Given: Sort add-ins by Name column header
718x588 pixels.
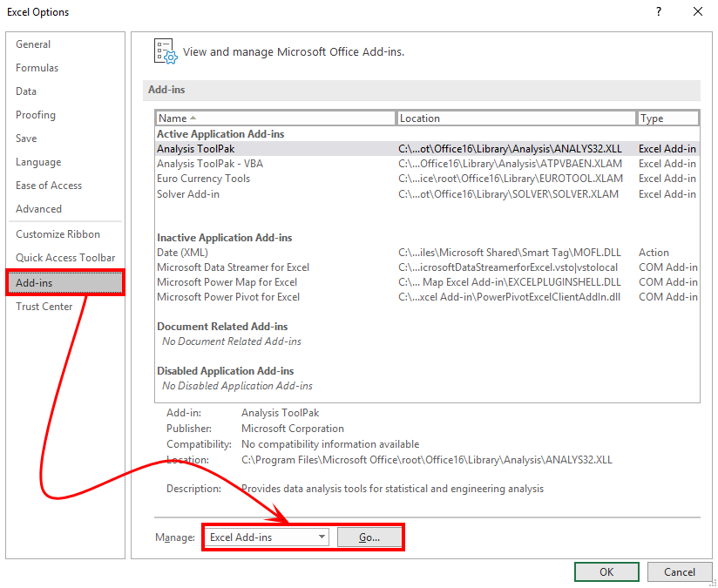Looking at the screenshot, I should [275, 118].
